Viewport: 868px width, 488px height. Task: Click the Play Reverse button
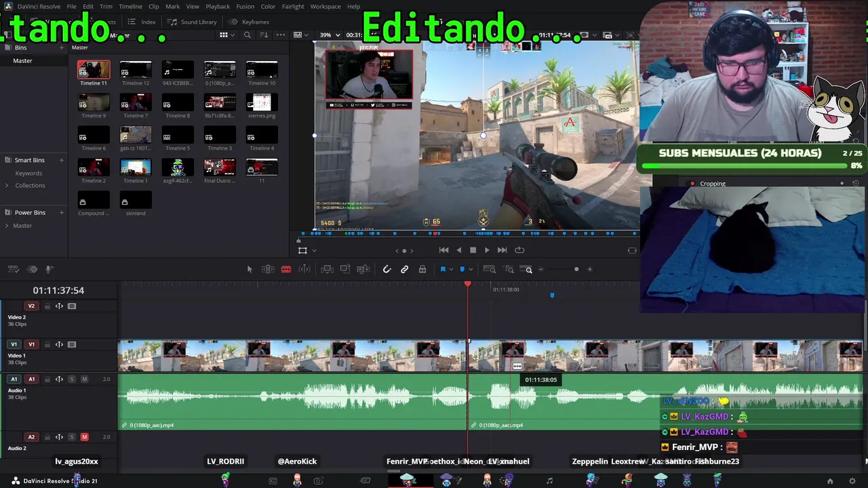459,250
